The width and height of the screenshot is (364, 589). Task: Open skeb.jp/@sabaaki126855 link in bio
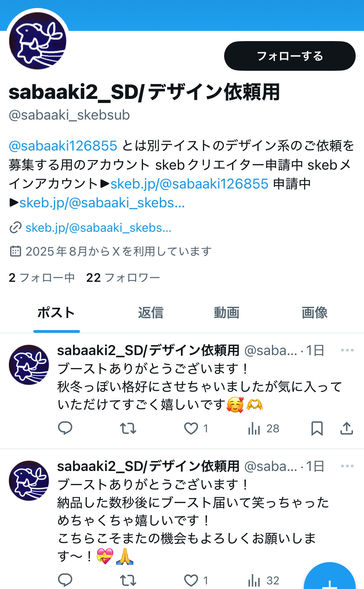(189, 184)
